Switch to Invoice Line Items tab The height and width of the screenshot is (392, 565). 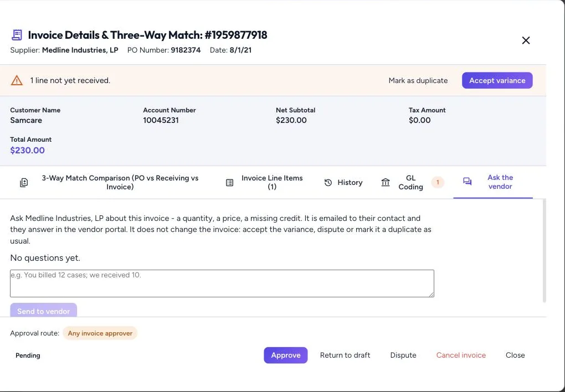click(264, 182)
